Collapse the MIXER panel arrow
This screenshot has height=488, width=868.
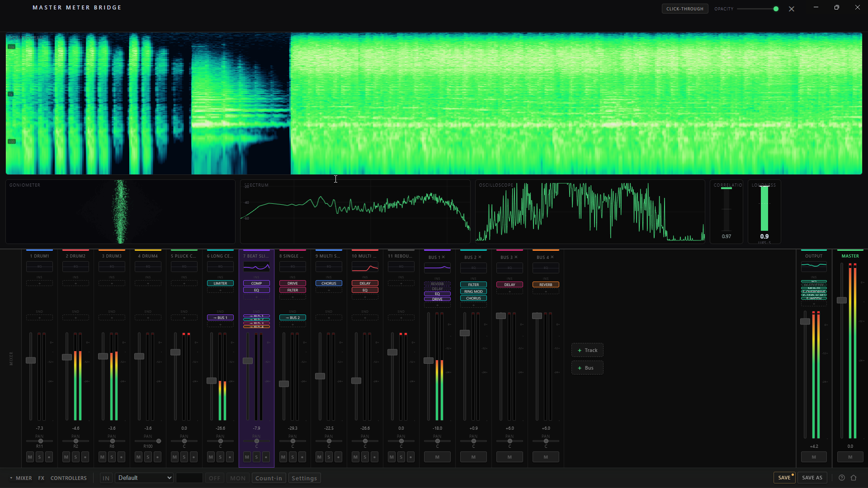(x=11, y=478)
